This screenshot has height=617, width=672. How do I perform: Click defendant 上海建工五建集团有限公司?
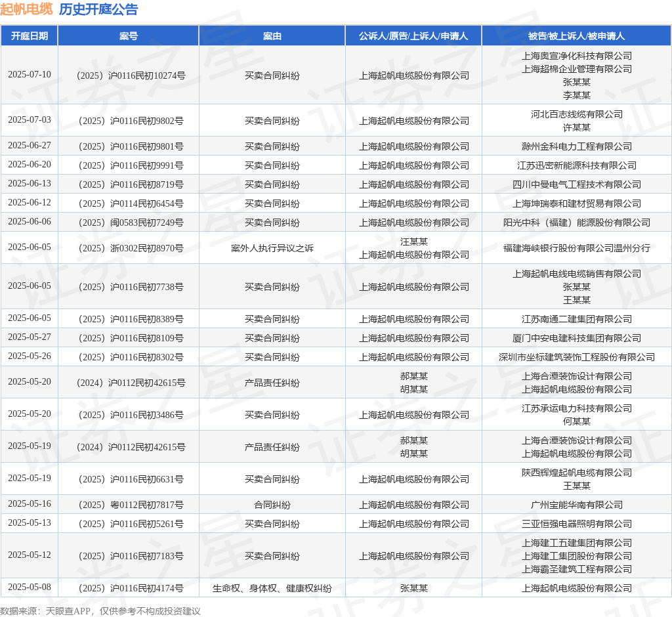pyautogui.click(x=576, y=543)
